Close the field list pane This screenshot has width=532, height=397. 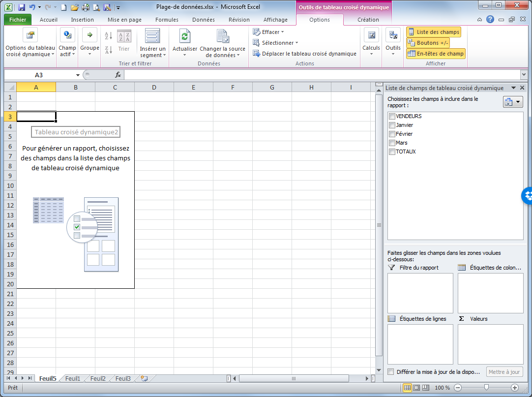click(522, 88)
